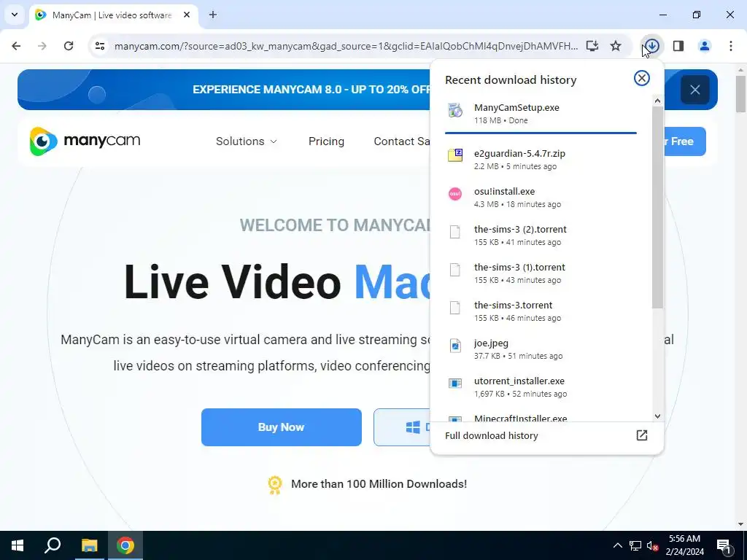Open the tab search dropdown arrow
This screenshot has width=747, height=560.
tap(15, 15)
